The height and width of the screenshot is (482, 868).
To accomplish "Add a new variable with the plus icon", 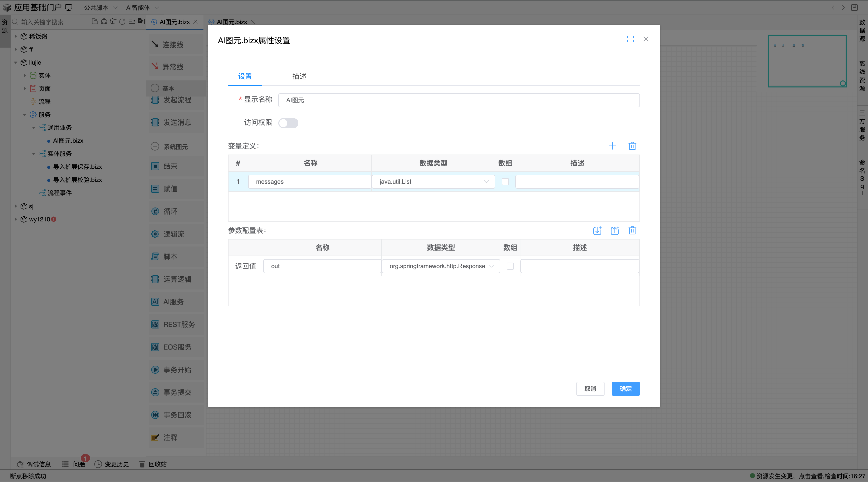I will pos(613,146).
